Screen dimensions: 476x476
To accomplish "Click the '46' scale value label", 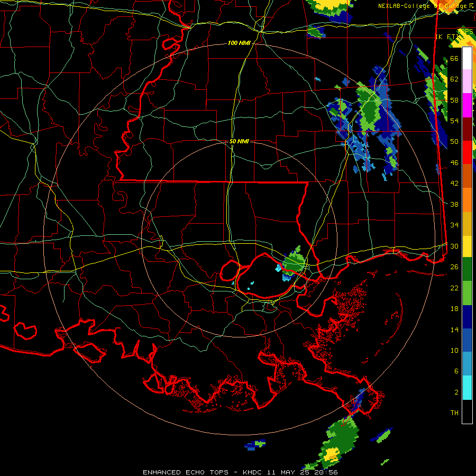I will point(454,163).
